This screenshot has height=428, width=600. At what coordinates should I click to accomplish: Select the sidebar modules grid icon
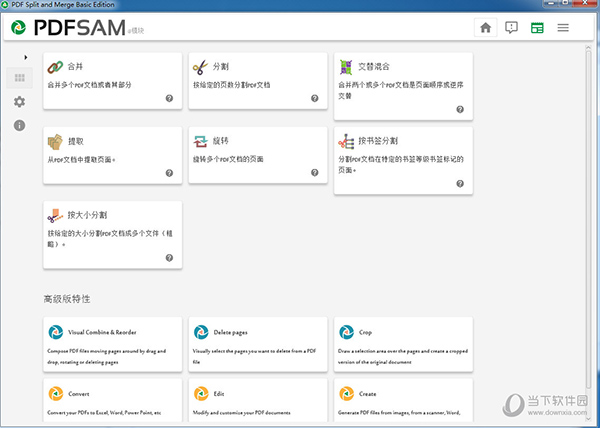pyautogui.click(x=20, y=78)
